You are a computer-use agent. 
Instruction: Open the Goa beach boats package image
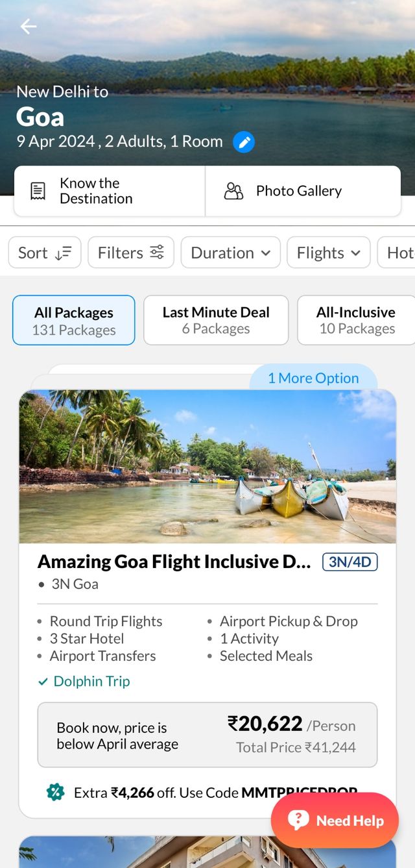coord(207,466)
